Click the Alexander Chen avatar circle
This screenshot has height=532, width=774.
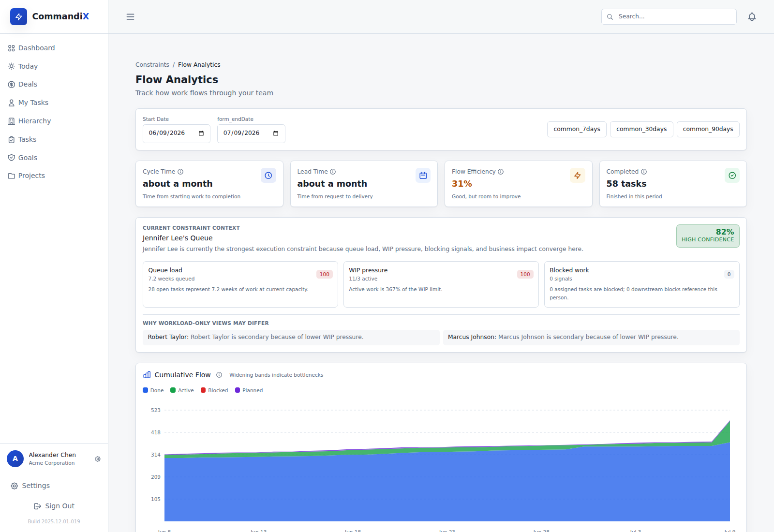(15, 458)
